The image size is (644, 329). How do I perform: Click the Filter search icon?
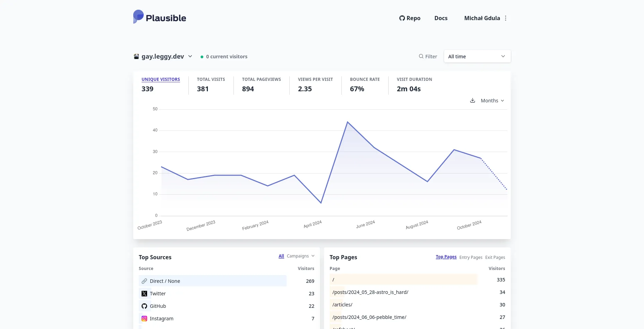[x=421, y=56]
